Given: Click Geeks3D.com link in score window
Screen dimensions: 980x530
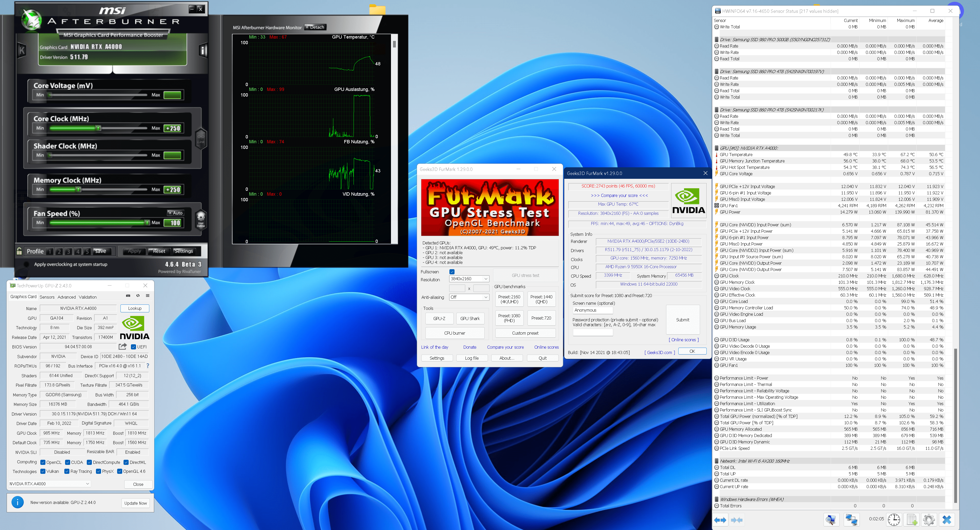Looking at the screenshot, I should tap(659, 352).
